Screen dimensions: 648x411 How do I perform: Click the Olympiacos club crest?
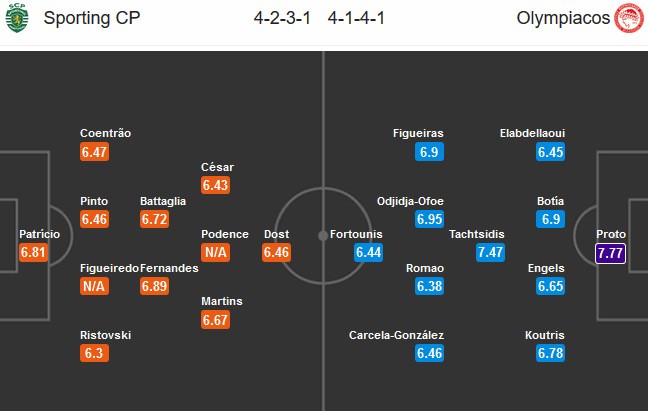tap(629, 18)
